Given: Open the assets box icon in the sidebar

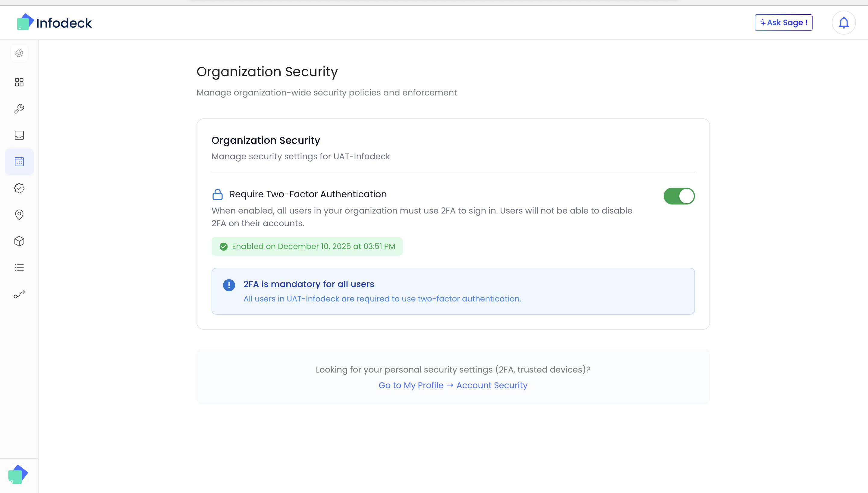Looking at the screenshot, I should pyautogui.click(x=19, y=241).
